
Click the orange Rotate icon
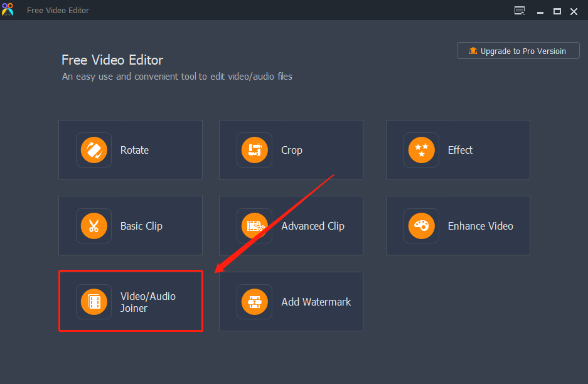94,150
